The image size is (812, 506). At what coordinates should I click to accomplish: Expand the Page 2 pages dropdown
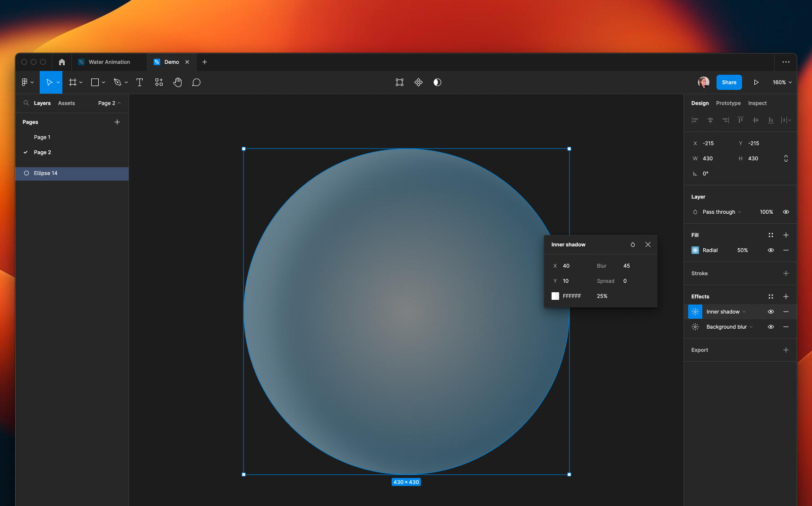click(110, 103)
